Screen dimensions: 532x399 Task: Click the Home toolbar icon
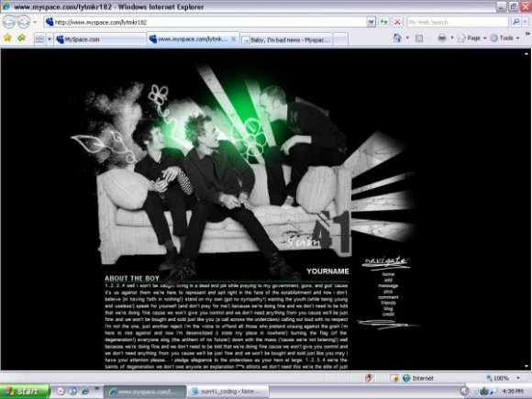[397, 38]
